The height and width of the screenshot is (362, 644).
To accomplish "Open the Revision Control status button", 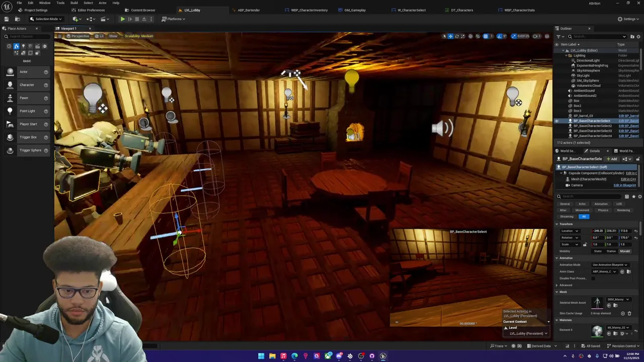I will 622,346.
